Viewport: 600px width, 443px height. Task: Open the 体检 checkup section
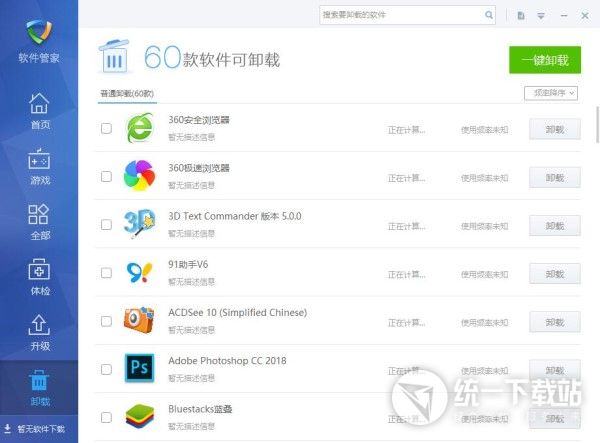point(39,277)
